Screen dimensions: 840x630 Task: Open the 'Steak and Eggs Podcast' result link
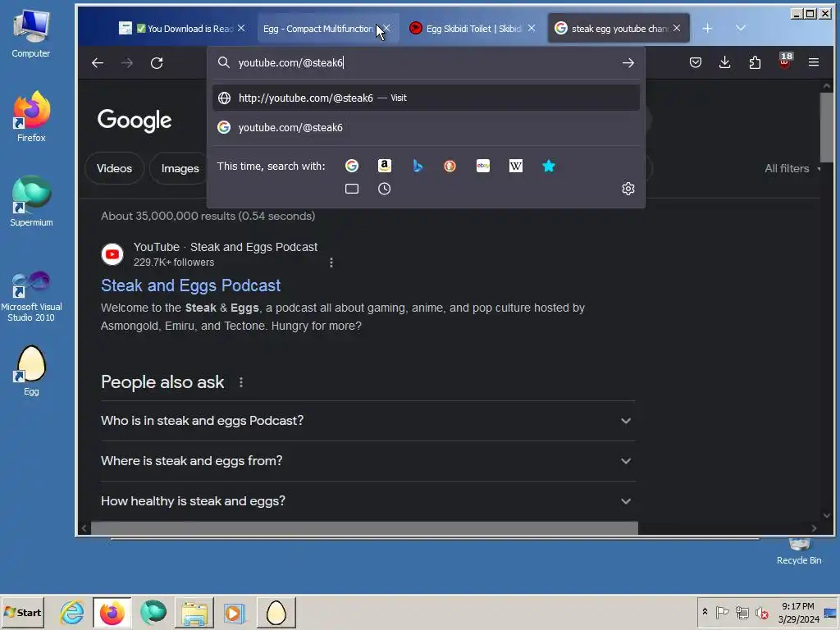coord(190,285)
